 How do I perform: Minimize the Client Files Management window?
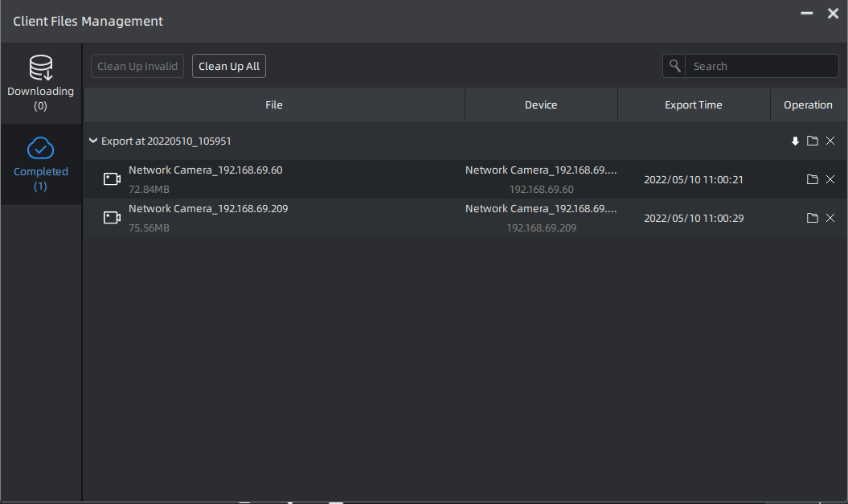pyautogui.click(x=807, y=14)
